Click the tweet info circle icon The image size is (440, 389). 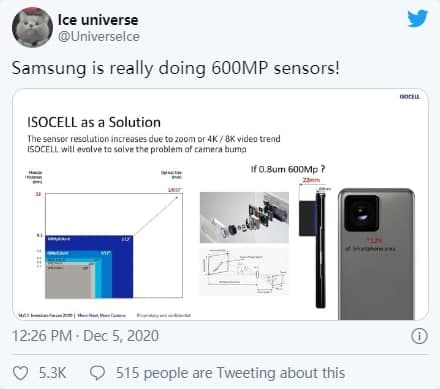pos(419,336)
